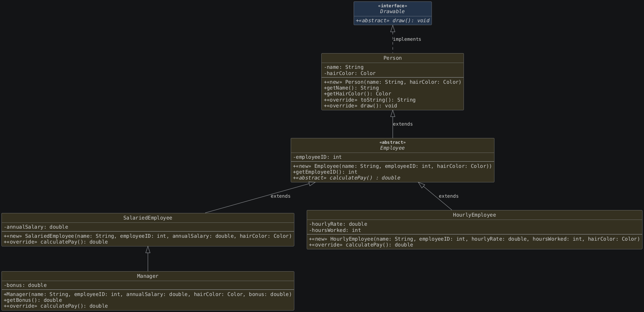Click the +getEmployeeID(): int method

coord(325,172)
